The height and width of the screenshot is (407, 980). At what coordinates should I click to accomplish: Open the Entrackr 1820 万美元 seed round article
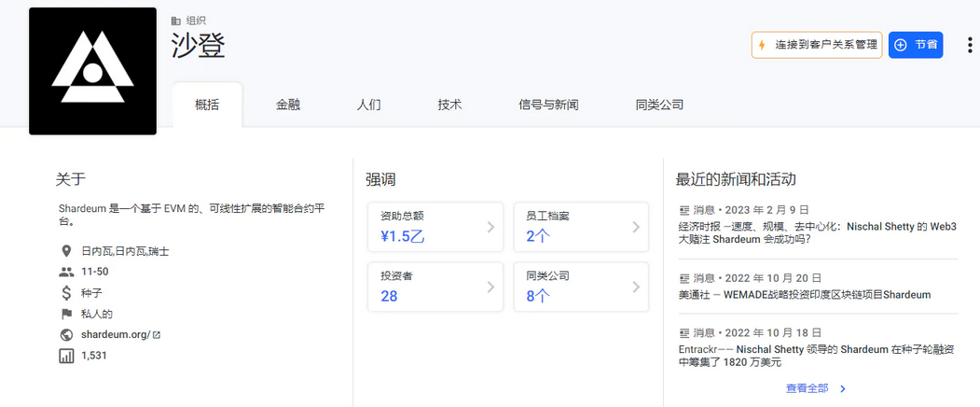(x=816, y=356)
